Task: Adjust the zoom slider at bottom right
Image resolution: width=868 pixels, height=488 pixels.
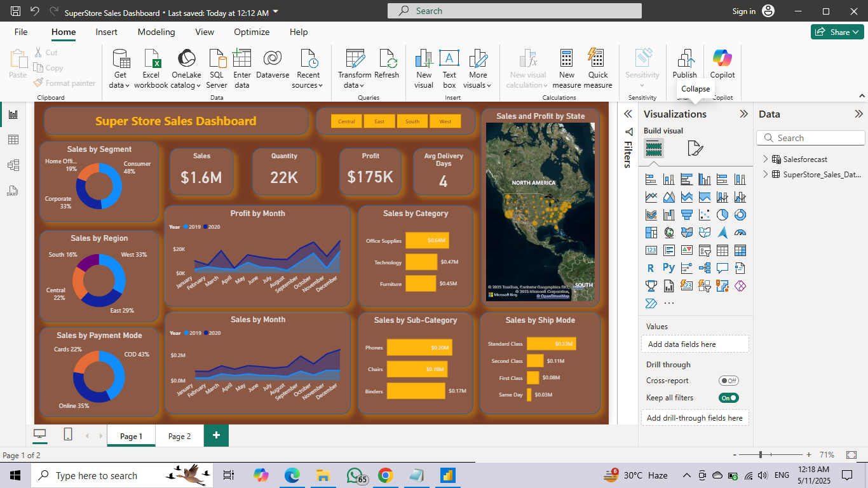Action: pos(761,455)
